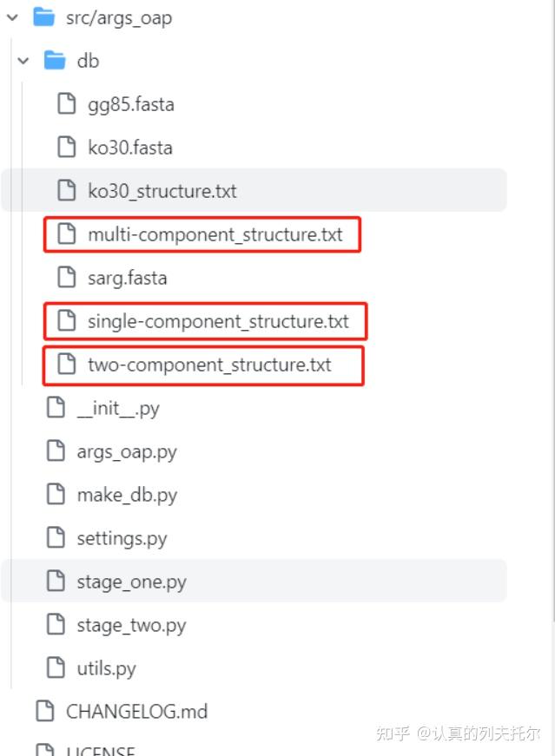The height and width of the screenshot is (756, 555).
Task: Click the src/args_oap folder icon
Action: point(43,17)
